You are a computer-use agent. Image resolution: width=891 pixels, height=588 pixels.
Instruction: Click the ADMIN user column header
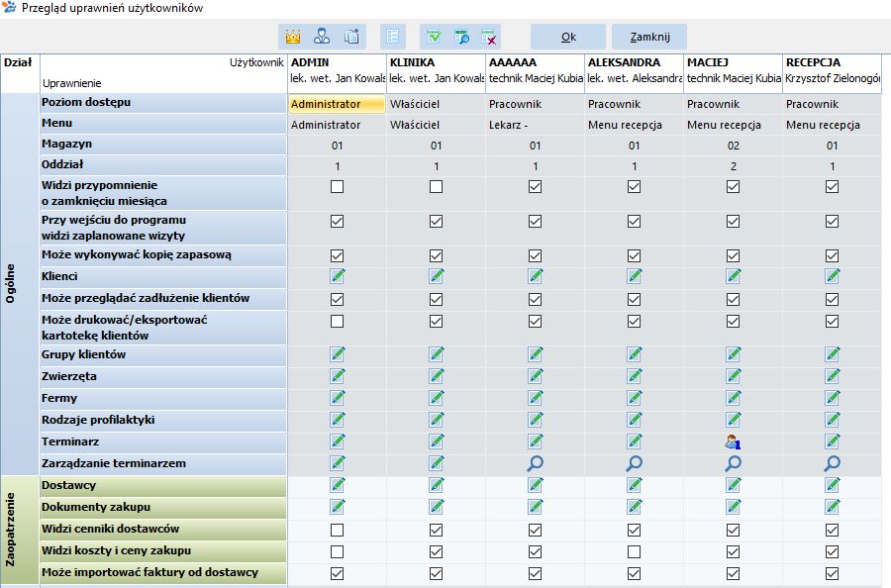337,73
